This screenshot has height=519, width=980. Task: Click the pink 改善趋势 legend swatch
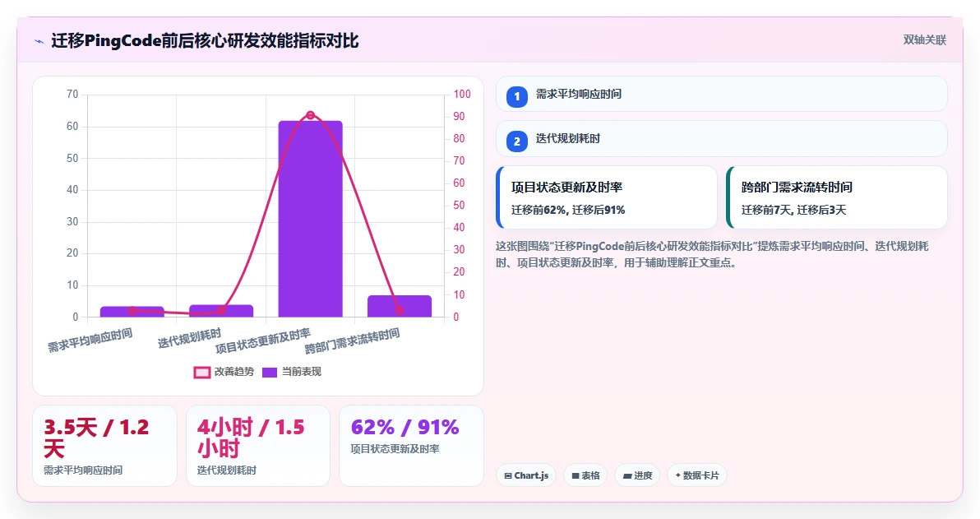coord(202,373)
